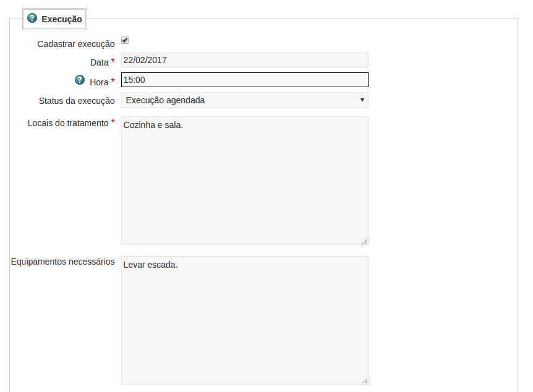Click the help icon beside Execução heading

[32, 19]
